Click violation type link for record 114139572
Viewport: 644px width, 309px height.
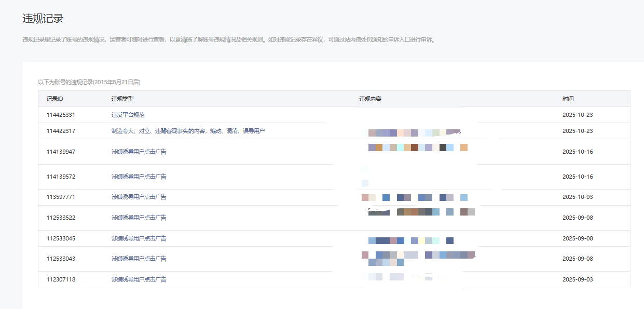(x=139, y=177)
